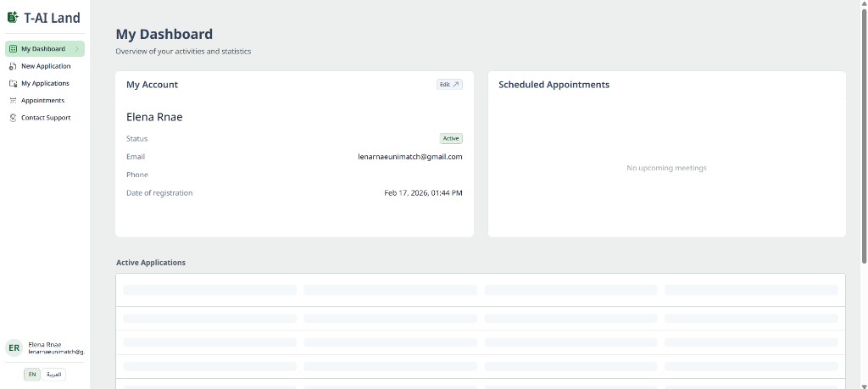Viewport: 868px width, 389px height.
Task: Click the chevron on My Dashboard item
Action: [x=77, y=48]
